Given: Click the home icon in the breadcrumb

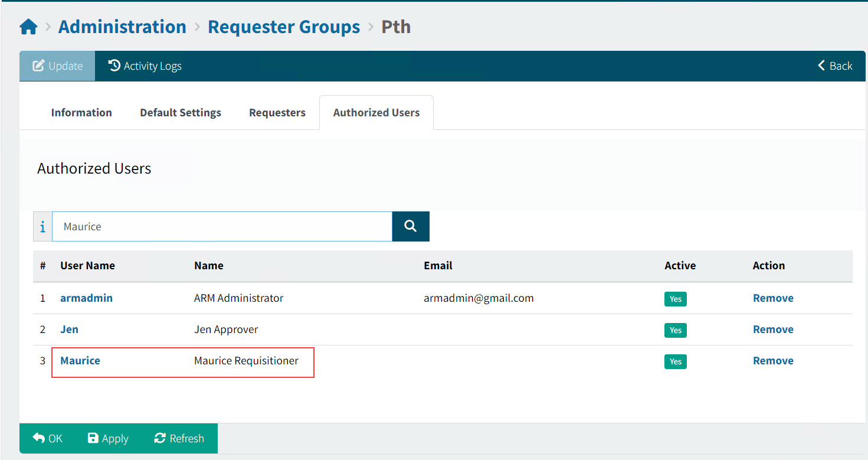Looking at the screenshot, I should pos(28,26).
